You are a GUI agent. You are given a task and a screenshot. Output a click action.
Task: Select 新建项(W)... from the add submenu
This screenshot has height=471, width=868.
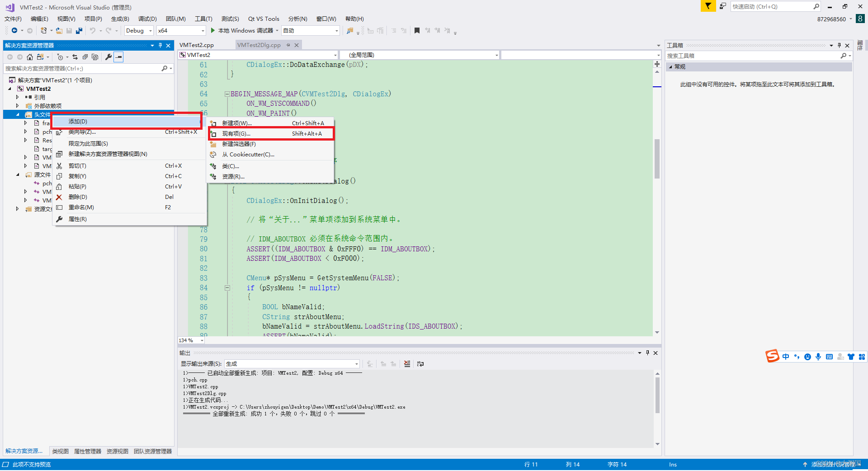[271, 123]
